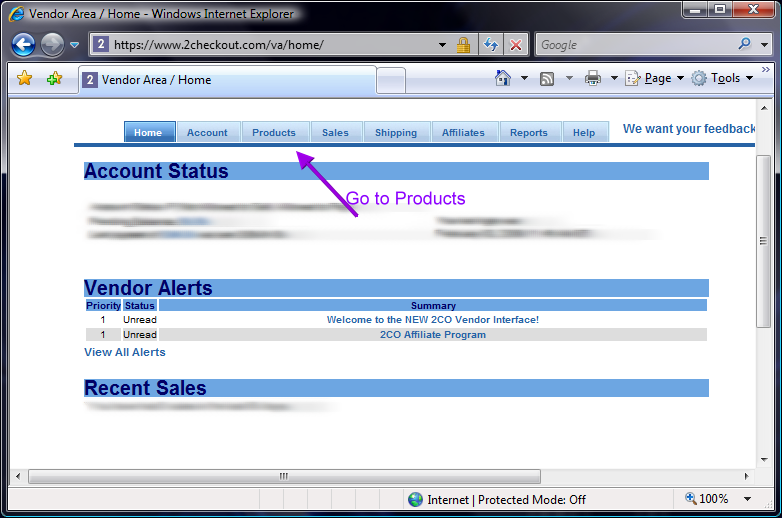Select the Vendor Area / Home tab
The image size is (782, 518).
pyautogui.click(x=227, y=80)
